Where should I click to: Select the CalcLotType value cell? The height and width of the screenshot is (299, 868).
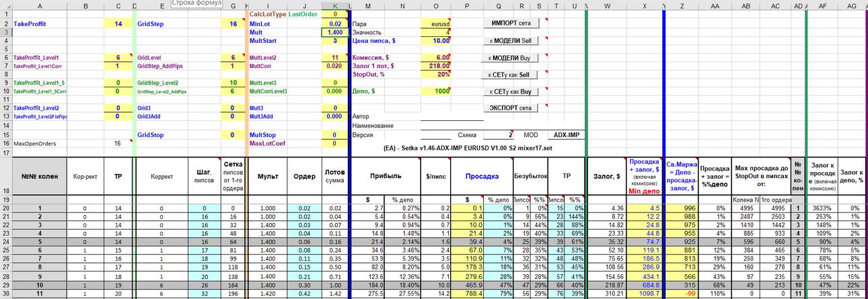coord(335,14)
